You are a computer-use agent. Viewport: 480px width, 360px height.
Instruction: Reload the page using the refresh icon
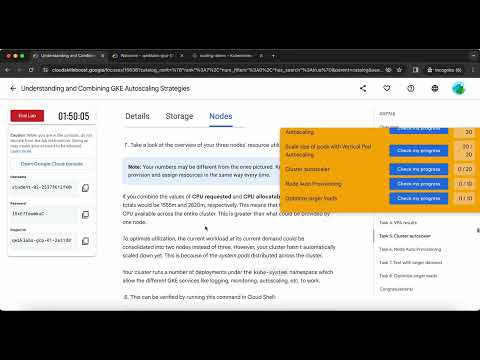pos(31,70)
